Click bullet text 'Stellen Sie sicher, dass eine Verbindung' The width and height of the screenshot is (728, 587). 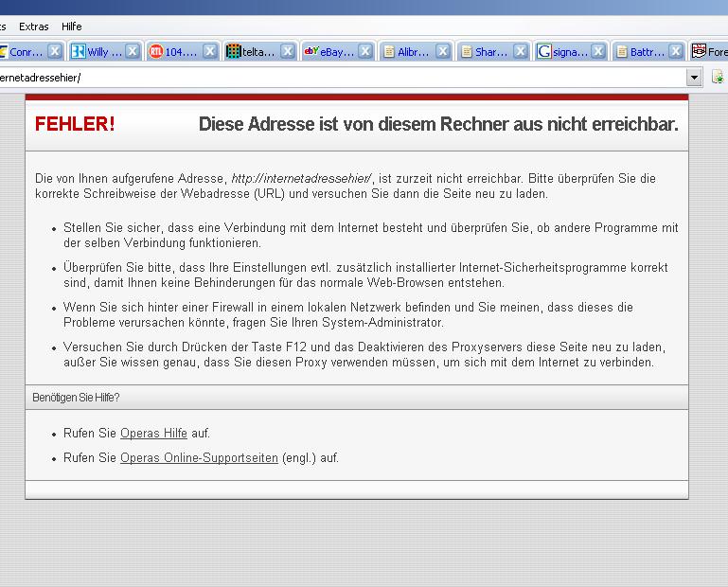coord(370,235)
